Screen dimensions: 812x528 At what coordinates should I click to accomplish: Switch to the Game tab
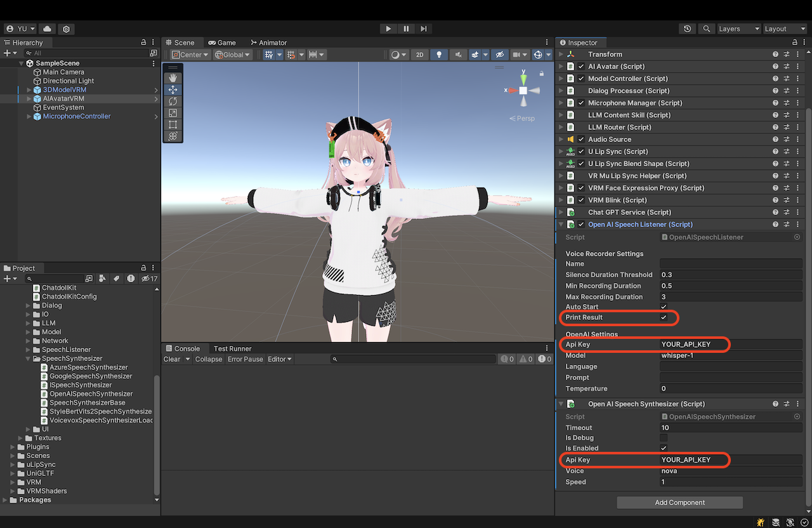(x=222, y=43)
